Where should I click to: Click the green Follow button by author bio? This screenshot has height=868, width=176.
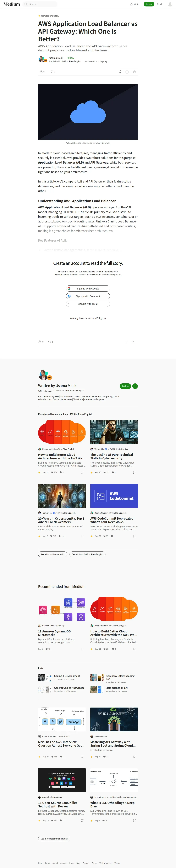coord(125,386)
